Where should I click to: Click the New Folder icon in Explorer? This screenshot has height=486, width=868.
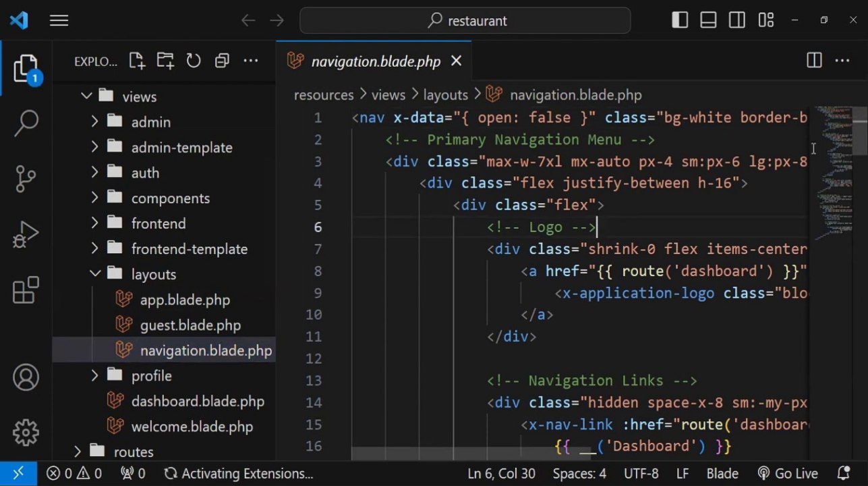(165, 61)
